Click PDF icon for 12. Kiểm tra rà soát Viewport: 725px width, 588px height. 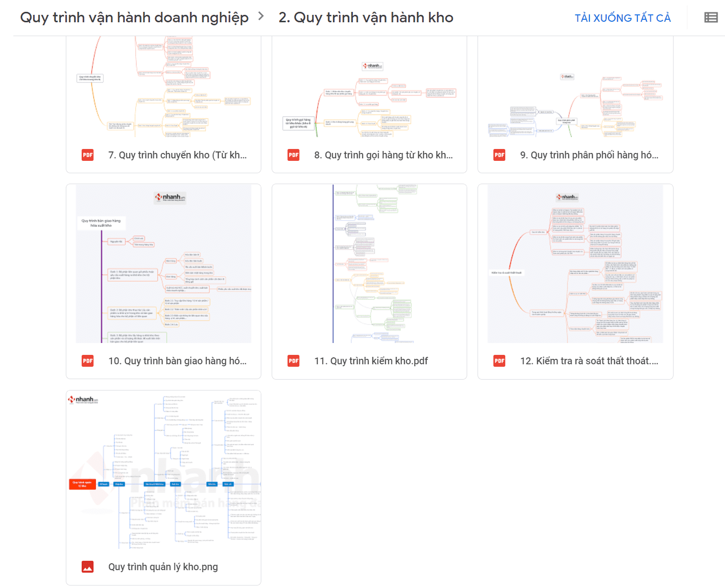[499, 361]
